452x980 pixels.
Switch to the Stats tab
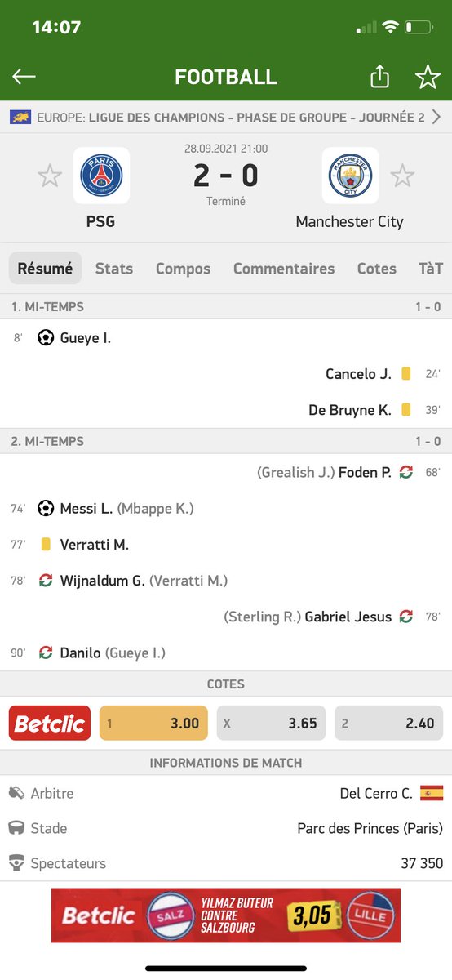(x=114, y=269)
